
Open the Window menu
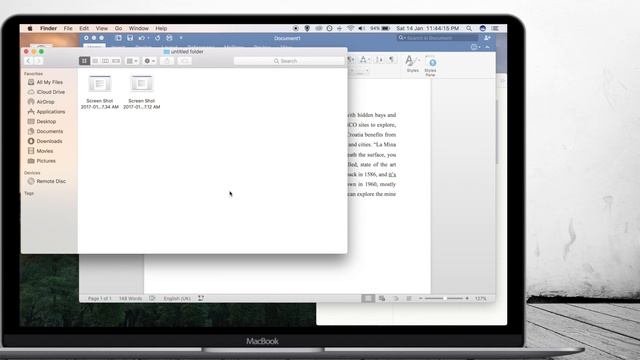[x=138, y=28]
